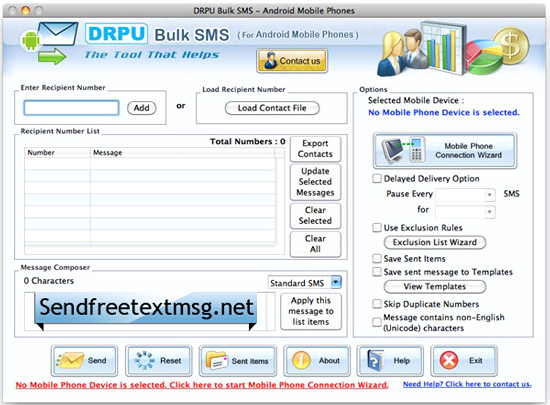Open the Pause Every SMS count dropdown
The height and width of the screenshot is (405, 550).
[465, 194]
